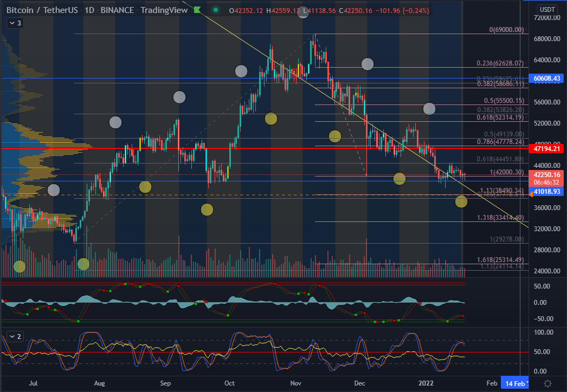Click the teal market status dot
This screenshot has height=392, width=567.
(x=216, y=10)
